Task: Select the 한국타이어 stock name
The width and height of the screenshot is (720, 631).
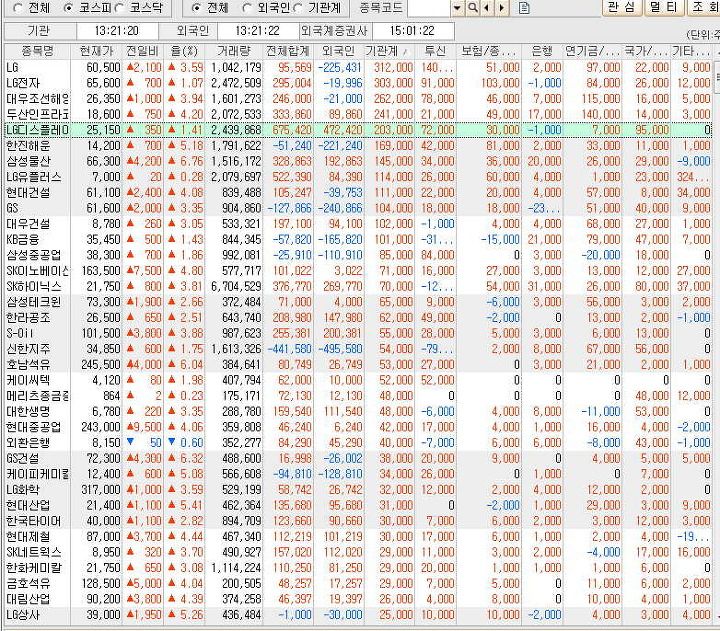Action: click(34, 521)
